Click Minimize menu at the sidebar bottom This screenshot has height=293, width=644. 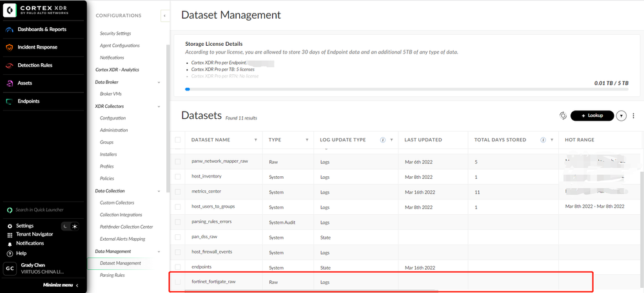61,285
